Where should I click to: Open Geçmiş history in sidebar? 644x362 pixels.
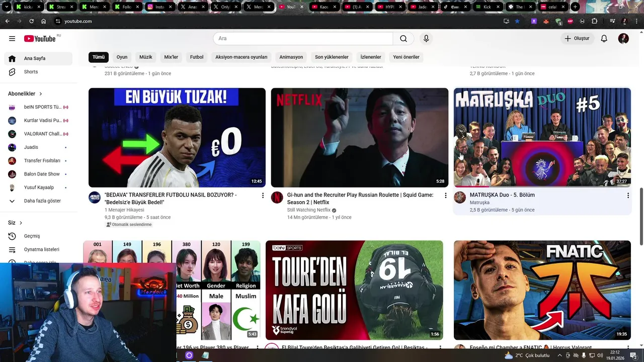click(38, 236)
